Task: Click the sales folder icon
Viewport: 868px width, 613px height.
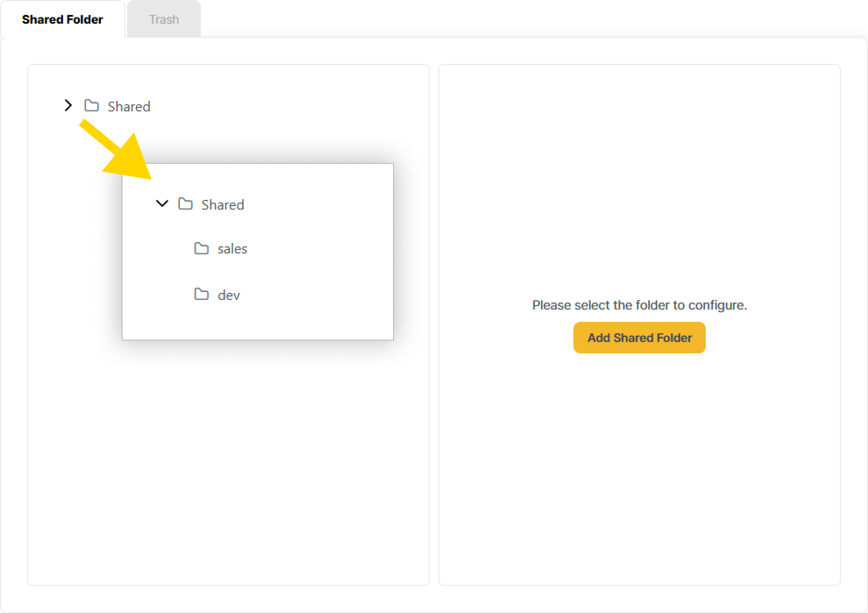Action: click(x=202, y=248)
